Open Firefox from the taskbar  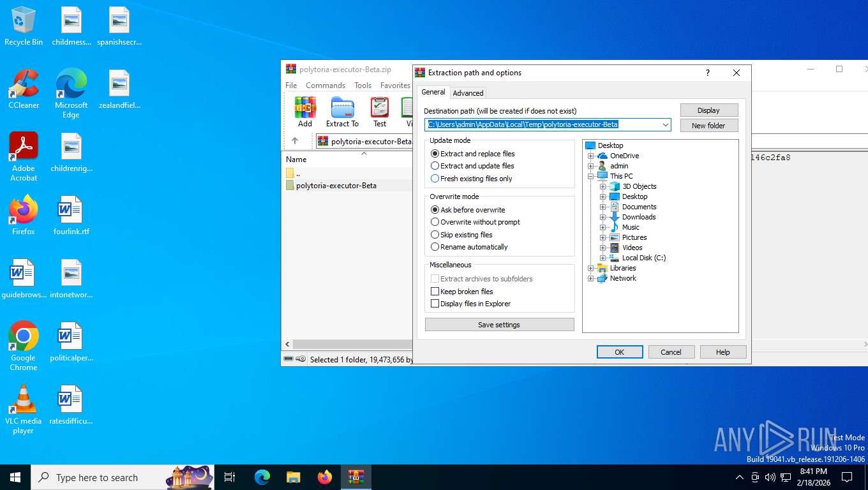[325, 477]
